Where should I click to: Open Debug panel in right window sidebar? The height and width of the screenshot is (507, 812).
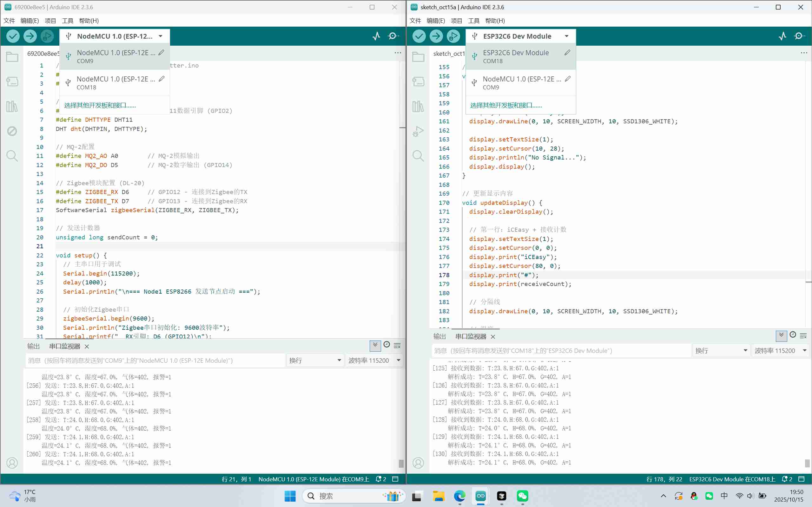[418, 131]
